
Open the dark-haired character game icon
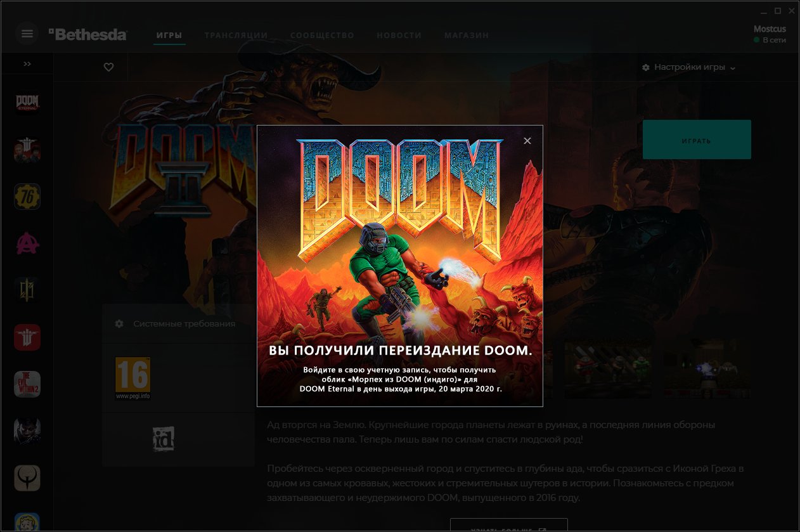coord(27,431)
